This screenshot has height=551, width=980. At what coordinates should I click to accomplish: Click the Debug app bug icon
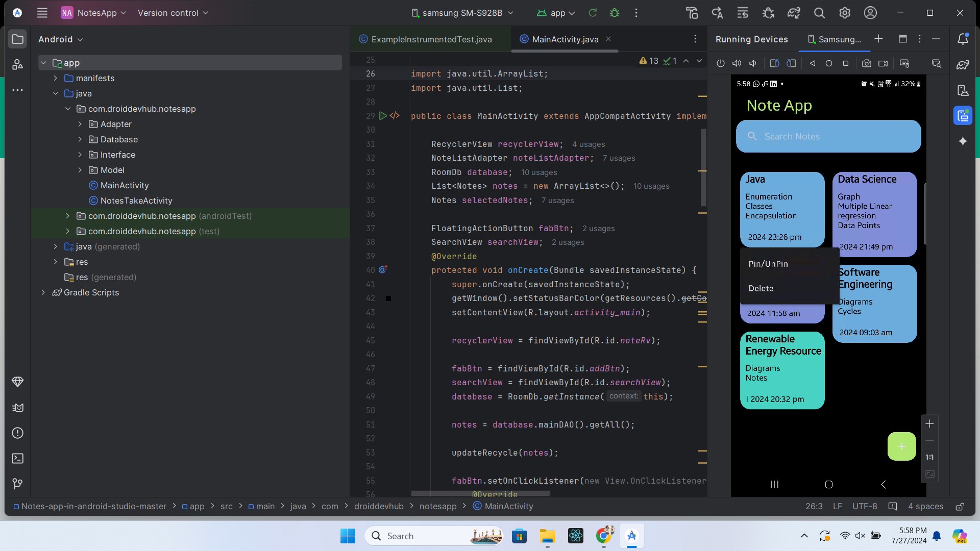point(615,13)
